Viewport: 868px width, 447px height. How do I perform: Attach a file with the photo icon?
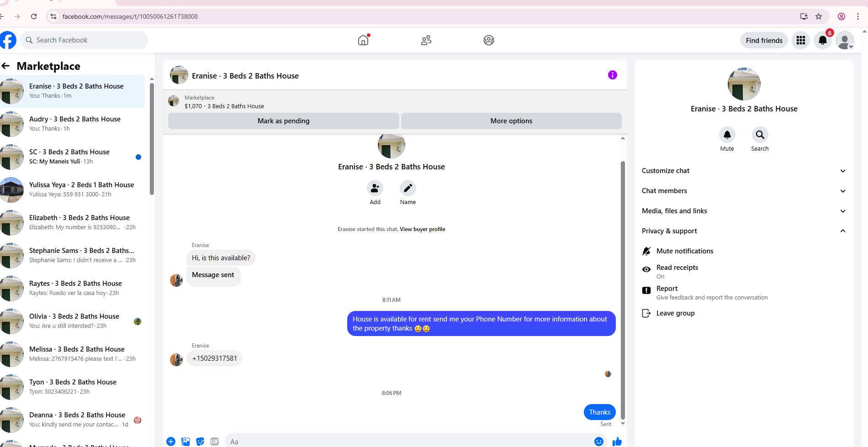coord(185,442)
